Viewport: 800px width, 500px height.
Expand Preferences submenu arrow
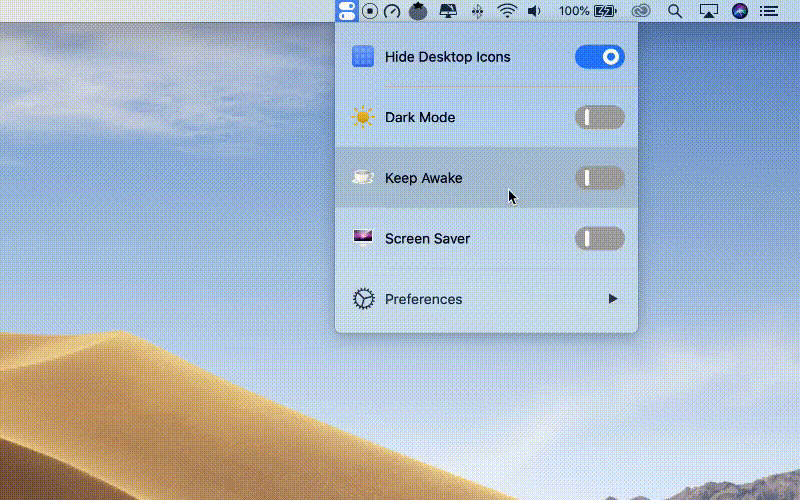[x=613, y=299]
